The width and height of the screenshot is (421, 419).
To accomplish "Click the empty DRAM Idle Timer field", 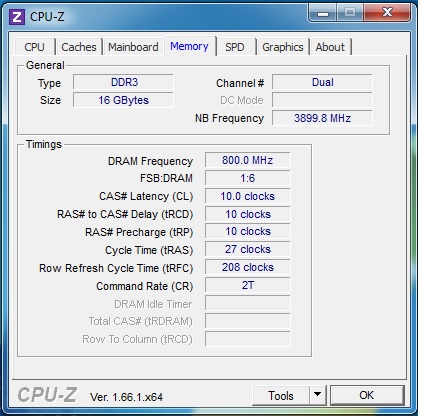I will coord(248,303).
